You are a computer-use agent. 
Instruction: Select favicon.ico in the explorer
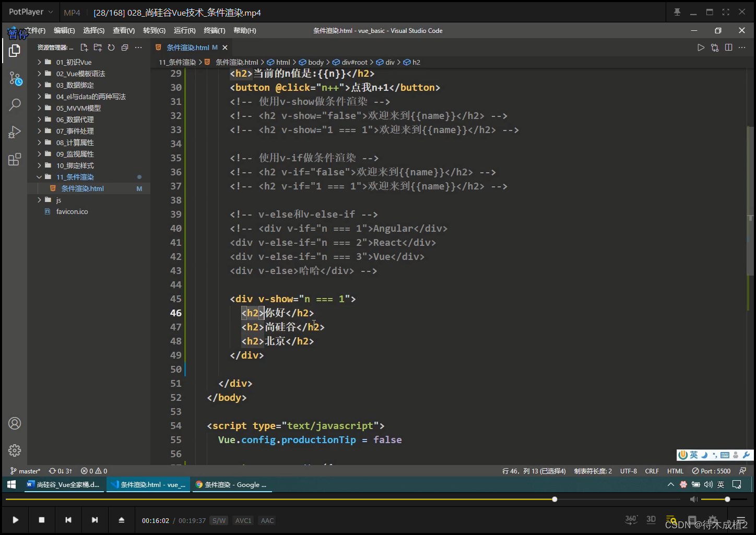pyautogui.click(x=89, y=211)
